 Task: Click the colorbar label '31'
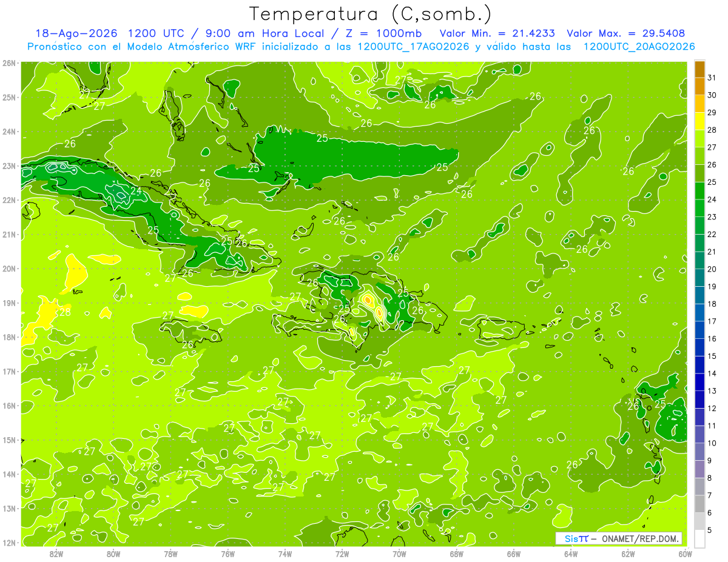coord(712,78)
